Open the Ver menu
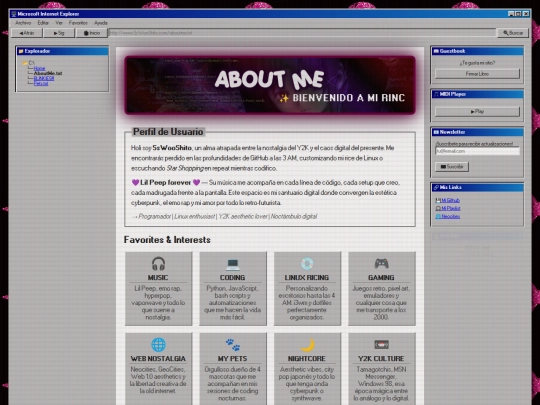Viewport: 540px width, 405px height. pyautogui.click(x=59, y=23)
